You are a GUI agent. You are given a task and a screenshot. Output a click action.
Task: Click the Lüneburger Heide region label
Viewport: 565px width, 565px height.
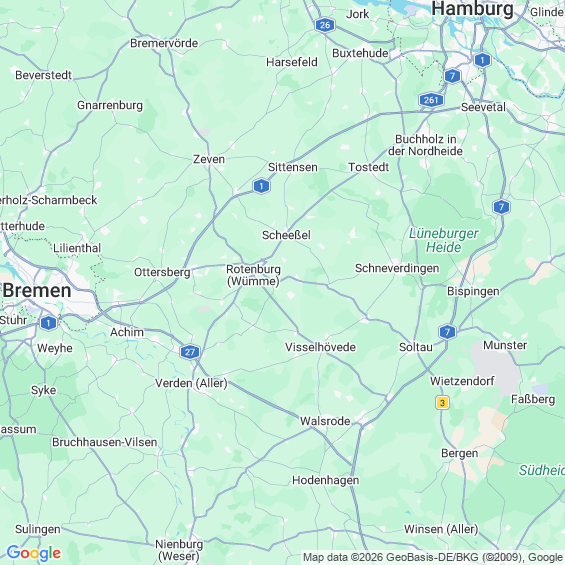point(444,240)
